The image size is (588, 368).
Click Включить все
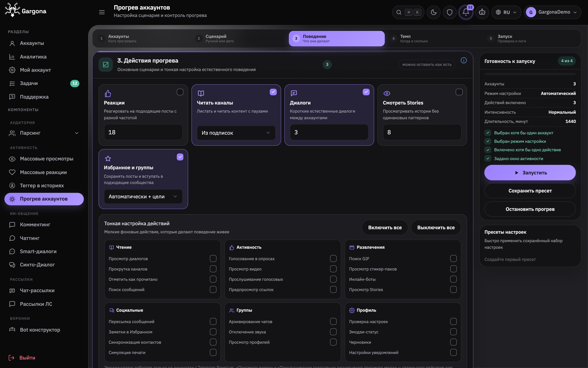[x=385, y=228]
